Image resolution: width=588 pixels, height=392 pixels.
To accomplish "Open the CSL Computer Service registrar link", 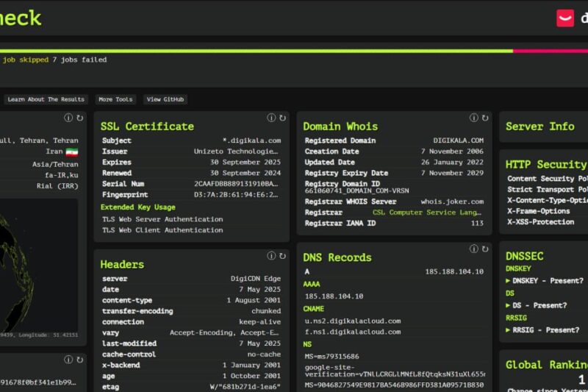I will coord(428,212).
